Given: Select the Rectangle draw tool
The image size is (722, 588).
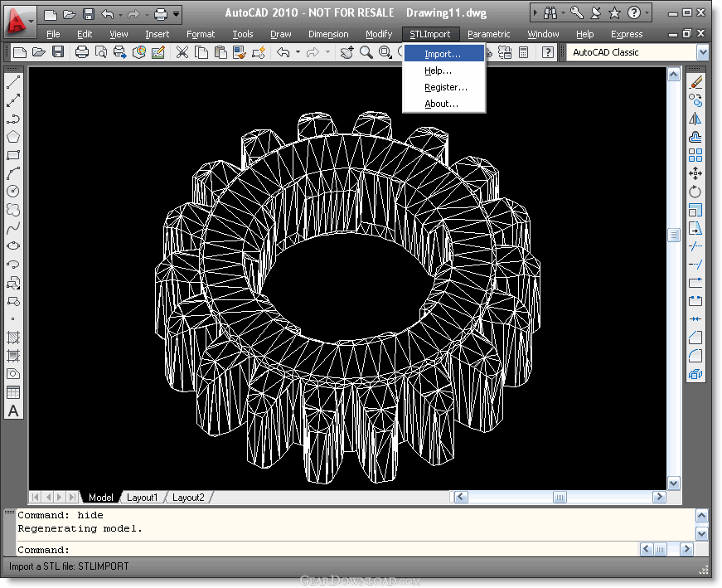Looking at the screenshot, I should [13, 155].
